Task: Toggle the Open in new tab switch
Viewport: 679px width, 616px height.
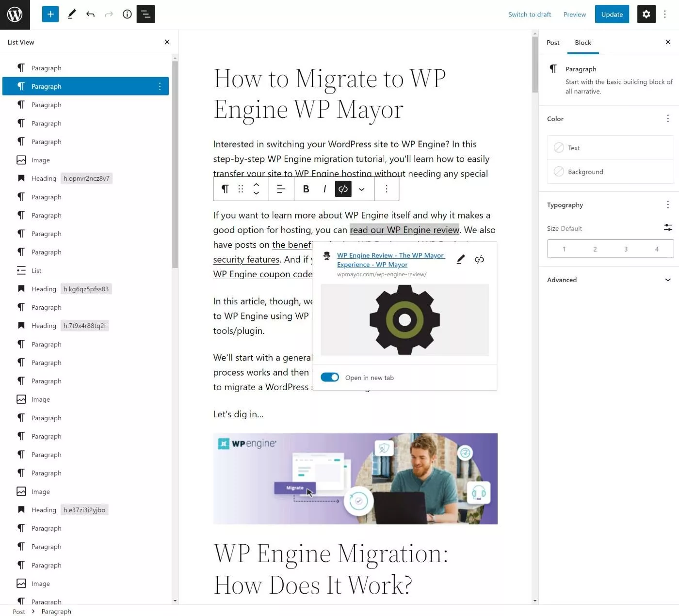Action: point(330,378)
